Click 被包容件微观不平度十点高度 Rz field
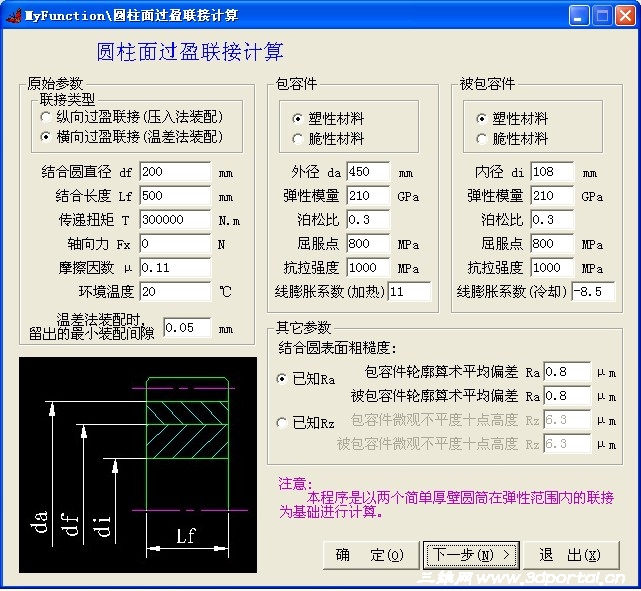This screenshot has width=641, height=591. (x=567, y=444)
